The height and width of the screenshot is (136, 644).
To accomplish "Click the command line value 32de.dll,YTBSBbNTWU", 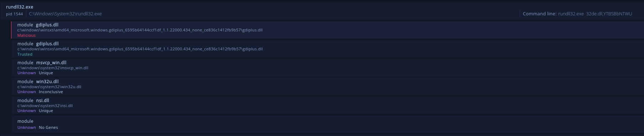I will [x=609, y=14].
